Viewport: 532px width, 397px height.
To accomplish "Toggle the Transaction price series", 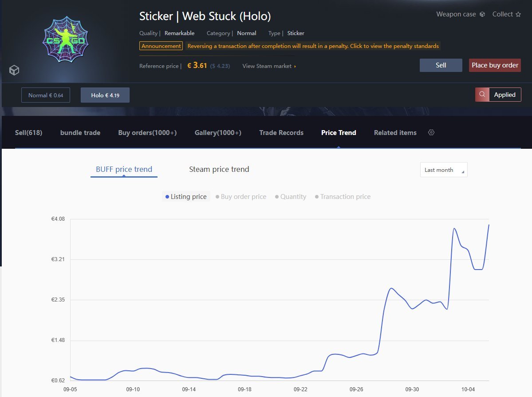I will pyautogui.click(x=343, y=197).
